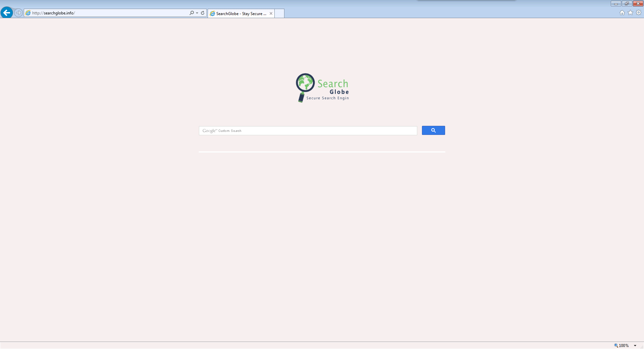644x349 pixels.
Task: Click the page icon beside the URL
Action: coord(28,13)
